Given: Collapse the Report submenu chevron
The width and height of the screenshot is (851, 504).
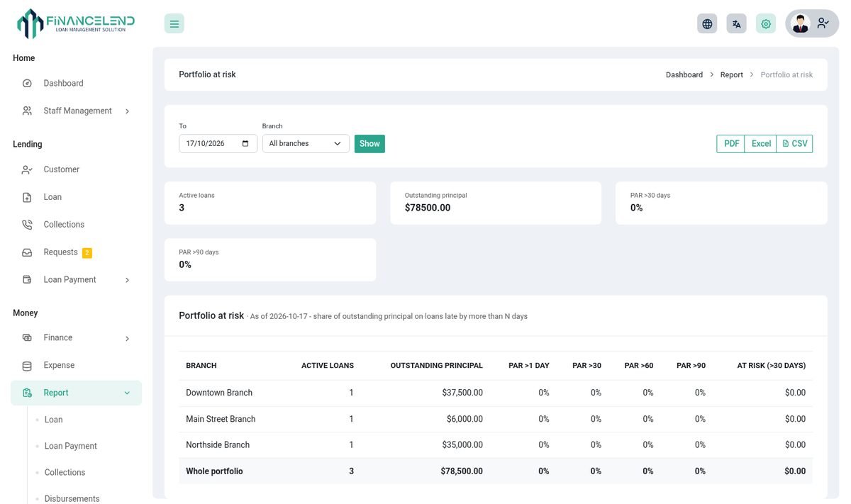Looking at the screenshot, I should [x=127, y=393].
